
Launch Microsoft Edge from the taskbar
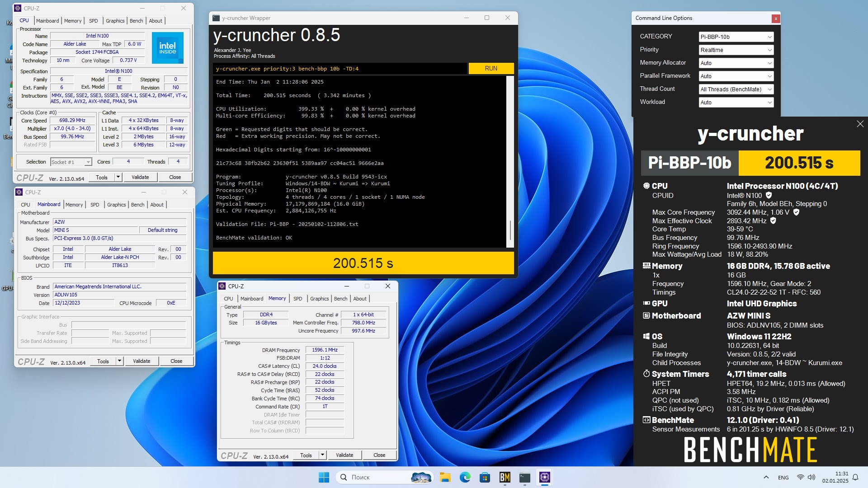point(465,477)
